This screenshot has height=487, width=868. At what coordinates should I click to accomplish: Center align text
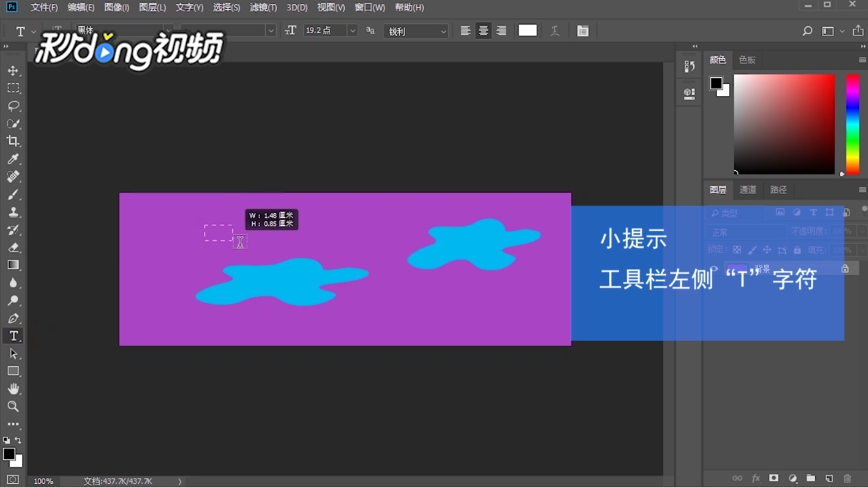pyautogui.click(x=483, y=31)
